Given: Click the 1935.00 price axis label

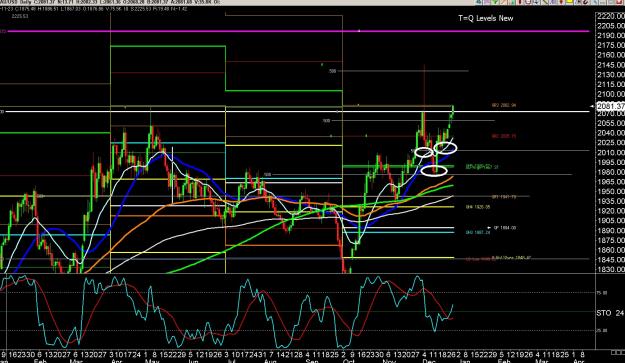Looking at the screenshot, I should tap(611, 201).
